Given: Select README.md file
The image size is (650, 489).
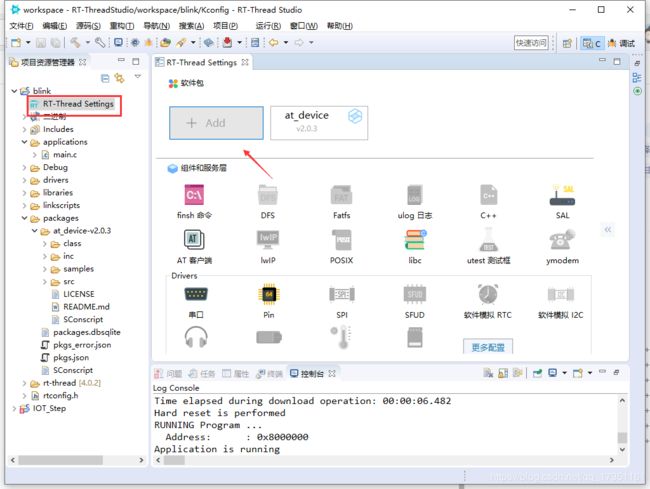Looking at the screenshot, I should pos(86,307).
